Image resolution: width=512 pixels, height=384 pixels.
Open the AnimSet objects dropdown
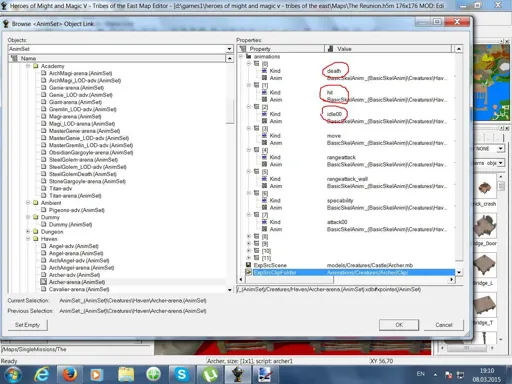click(x=229, y=49)
